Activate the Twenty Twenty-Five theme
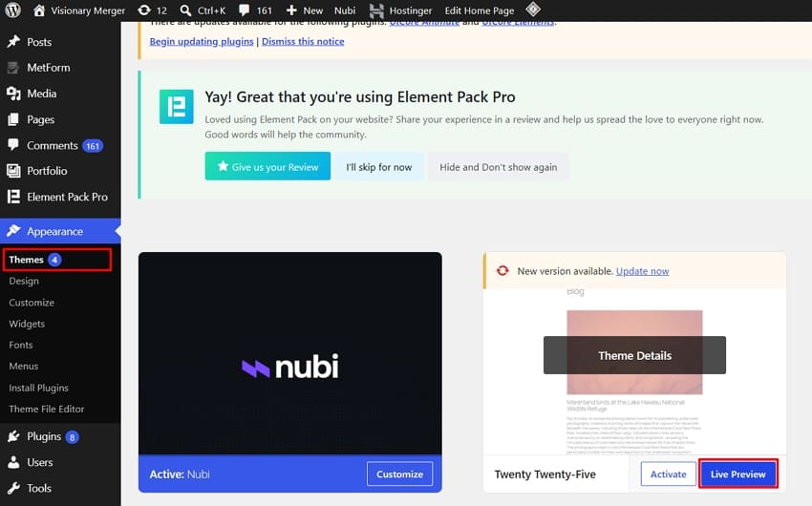Image resolution: width=812 pixels, height=506 pixels. click(x=669, y=474)
